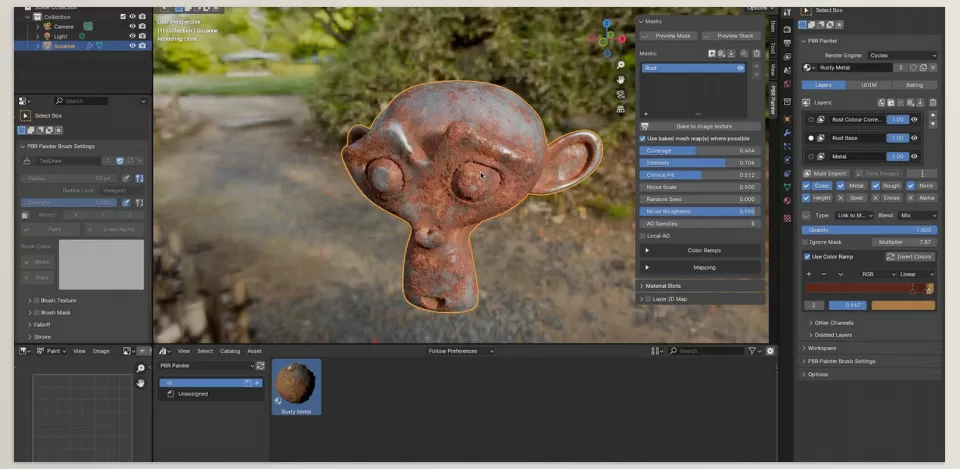The image size is (960, 469).
Task: Switch to the Baking tab
Action: click(x=914, y=85)
